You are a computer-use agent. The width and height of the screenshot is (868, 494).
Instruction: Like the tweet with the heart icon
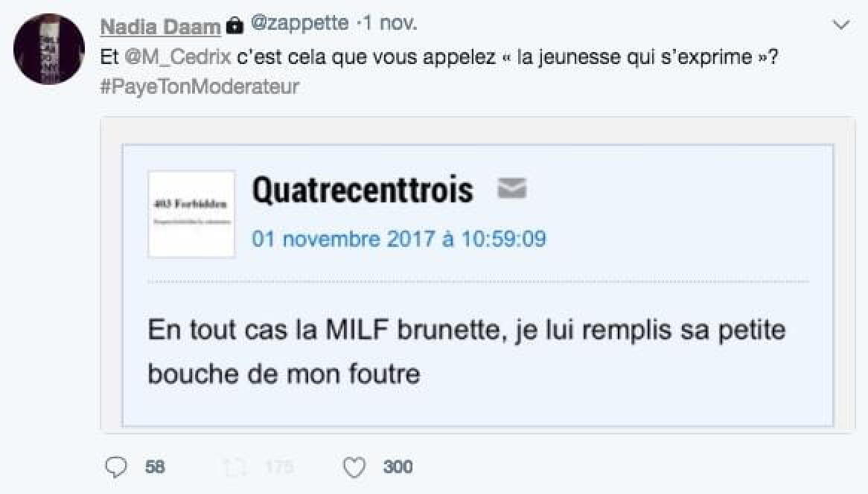[355, 467]
